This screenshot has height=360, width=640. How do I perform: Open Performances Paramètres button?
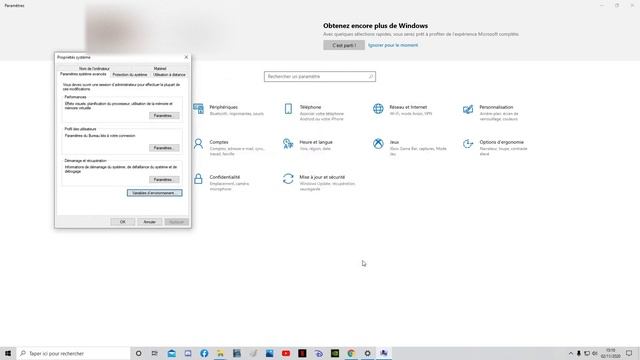click(x=163, y=116)
